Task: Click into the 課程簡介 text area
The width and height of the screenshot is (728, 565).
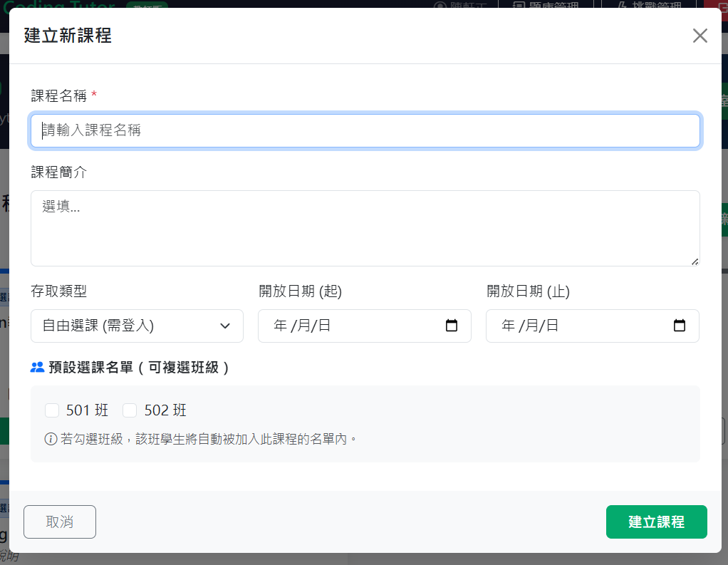Action: pyautogui.click(x=365, y=228)
